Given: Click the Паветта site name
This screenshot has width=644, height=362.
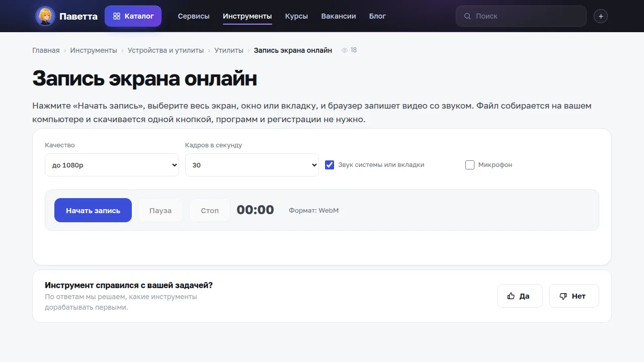Looking at the screenshot, I should click(x=78, y=16).
